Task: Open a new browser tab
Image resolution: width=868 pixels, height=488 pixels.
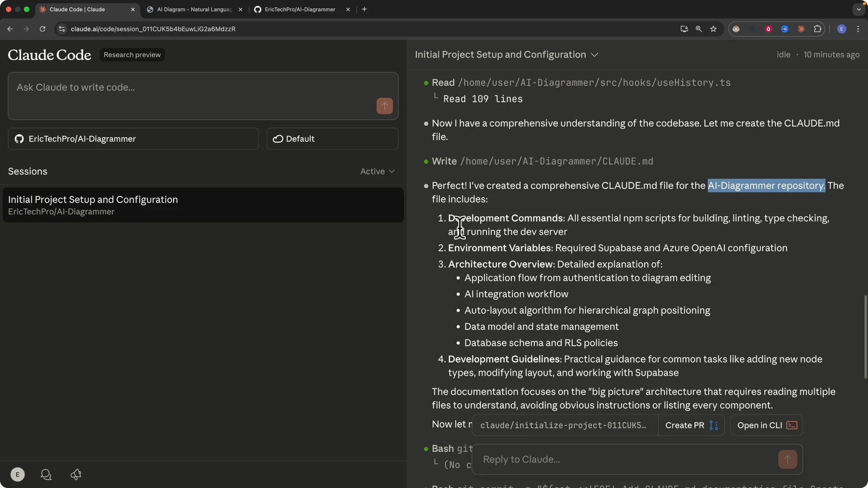Action: click(364, 9)
